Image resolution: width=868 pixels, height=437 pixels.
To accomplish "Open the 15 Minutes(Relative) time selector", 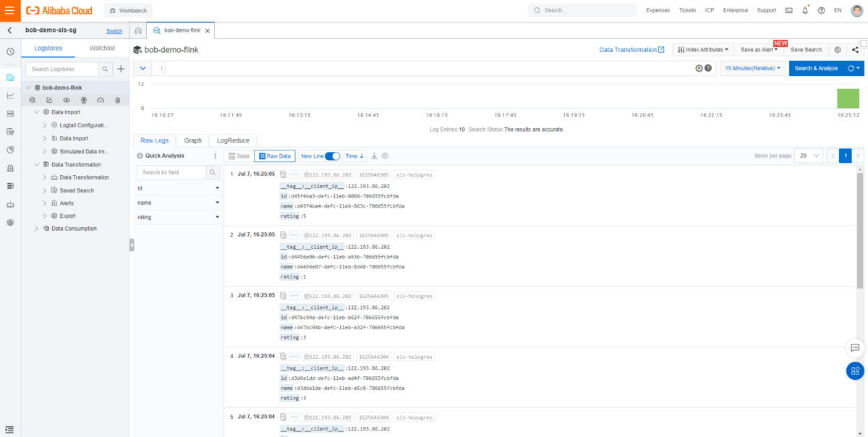I will click(752, 68).
